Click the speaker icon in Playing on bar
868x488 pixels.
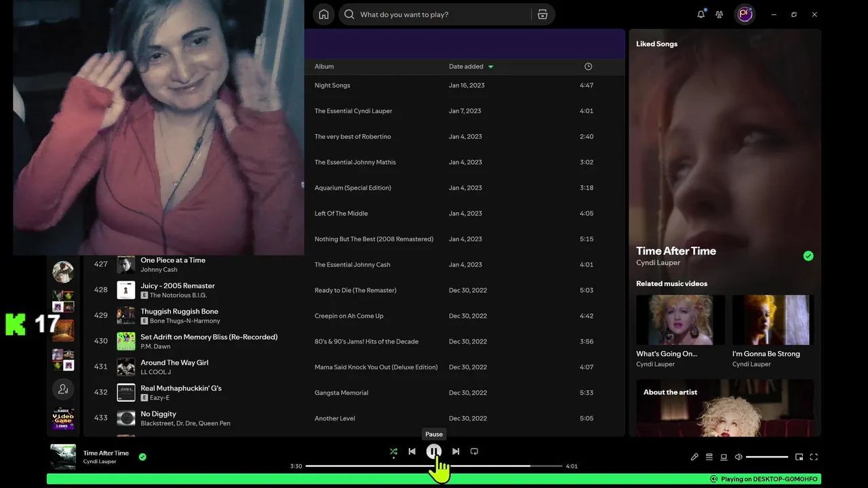[x=713, y=479]
